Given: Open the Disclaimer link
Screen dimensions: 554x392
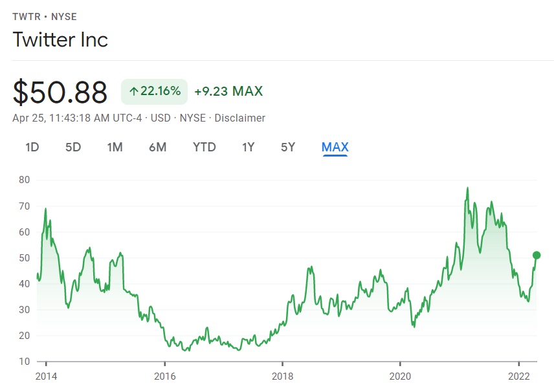Looking at the screenshot, I should [x=240, y=118].
